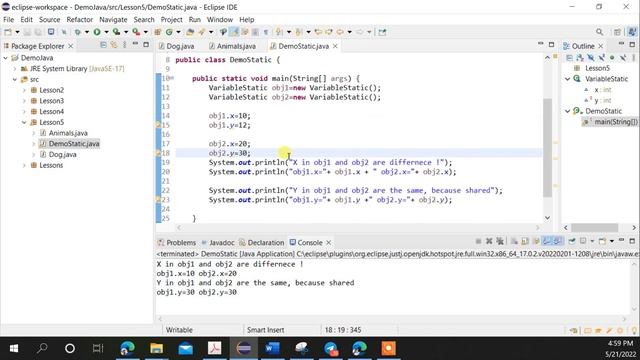This screenshot has height=360, width=640.
Task: Click Terminate square in Console toolbar
Action: [x=478, y=242]
